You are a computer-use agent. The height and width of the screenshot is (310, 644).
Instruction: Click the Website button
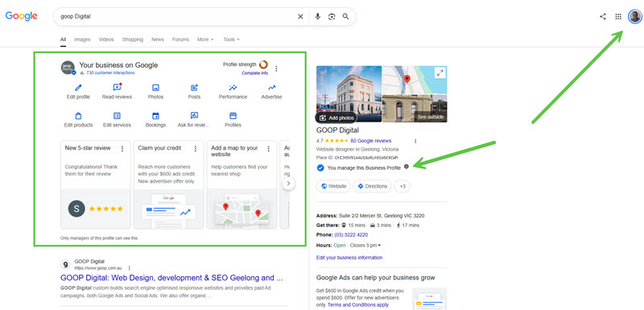tap(333, 186)
